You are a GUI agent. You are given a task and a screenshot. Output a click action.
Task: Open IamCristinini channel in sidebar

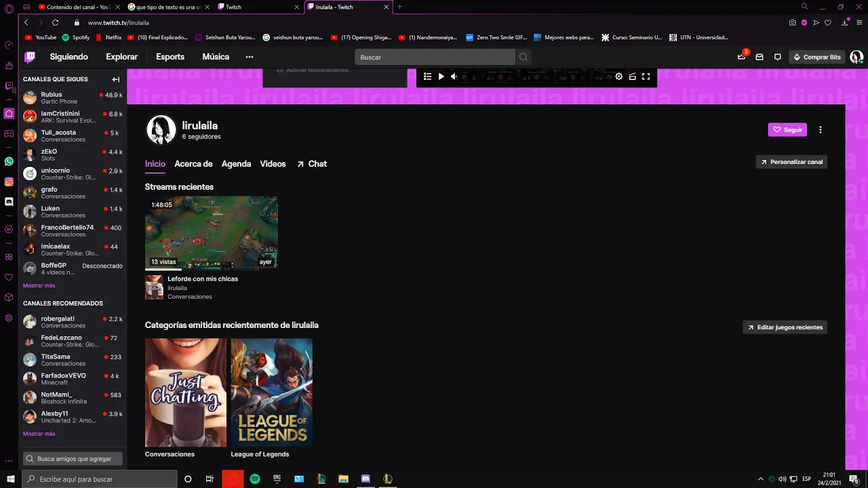73,117
